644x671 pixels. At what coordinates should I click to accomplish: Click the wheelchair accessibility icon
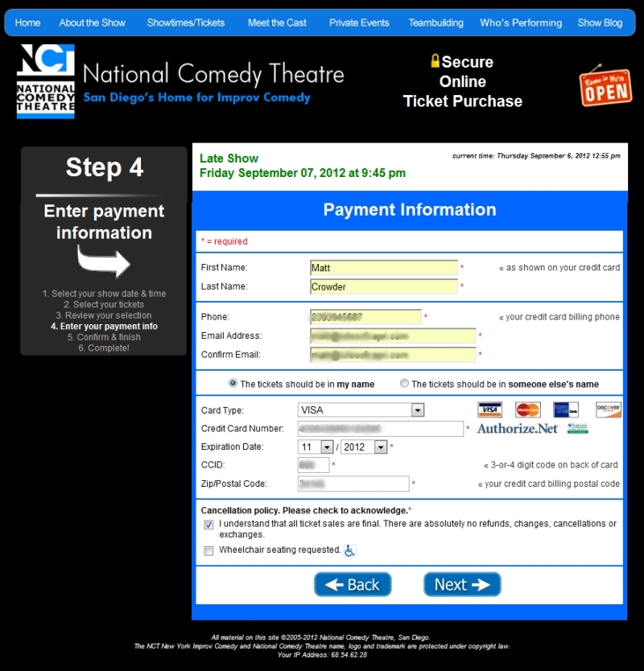[349, 550]
